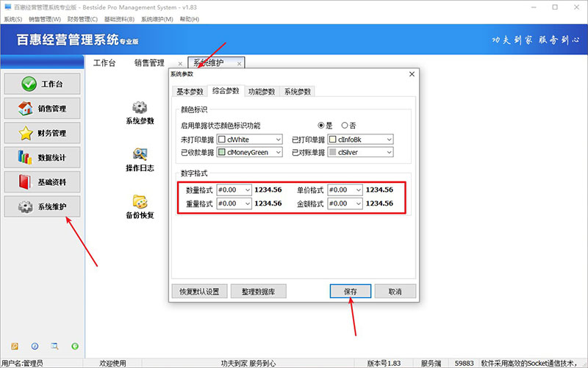This screenshot has height=368, width=588.
Task: Select the 否 radio button
Action: (345, 126)
